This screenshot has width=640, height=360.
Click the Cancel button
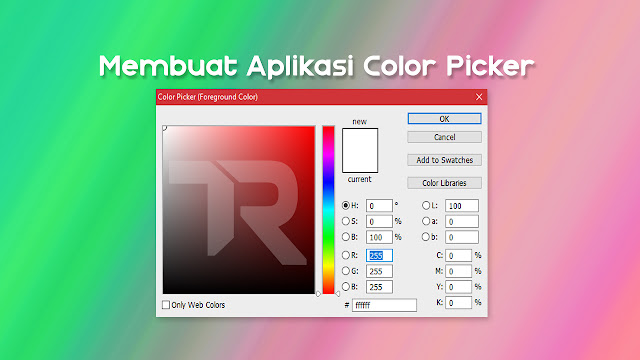[444, 137]
